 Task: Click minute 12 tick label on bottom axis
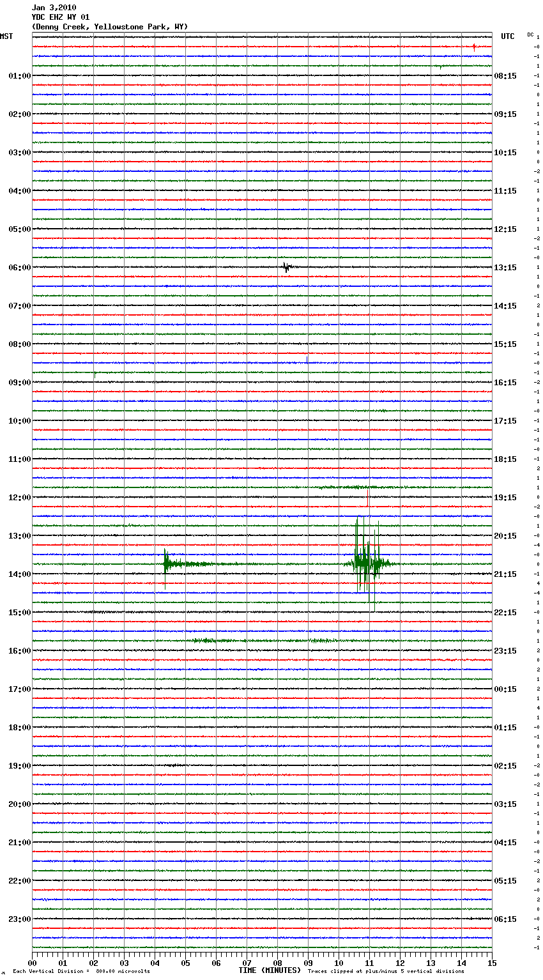pyautogui.click(x=400, y=963)
